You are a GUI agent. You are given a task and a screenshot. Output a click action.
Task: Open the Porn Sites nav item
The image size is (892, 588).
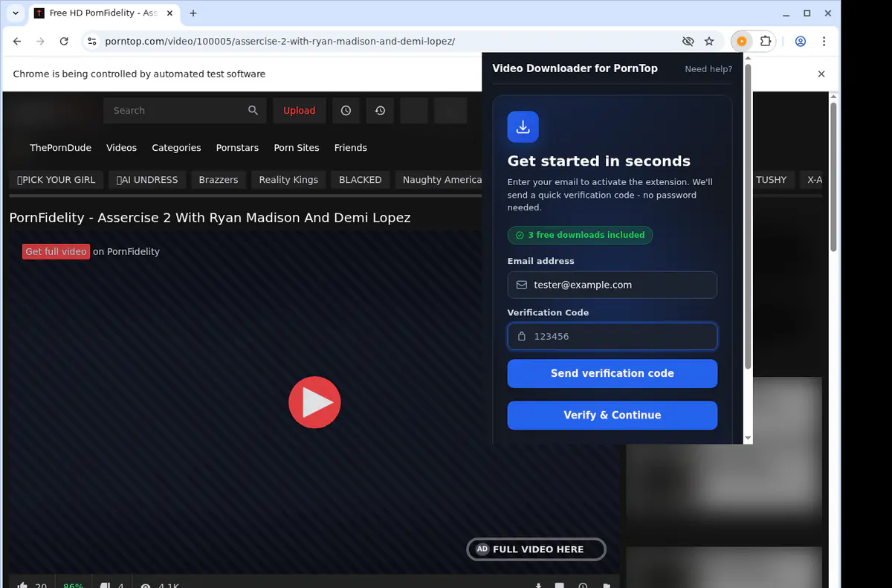pyautogui.click(x=297, y=148)
